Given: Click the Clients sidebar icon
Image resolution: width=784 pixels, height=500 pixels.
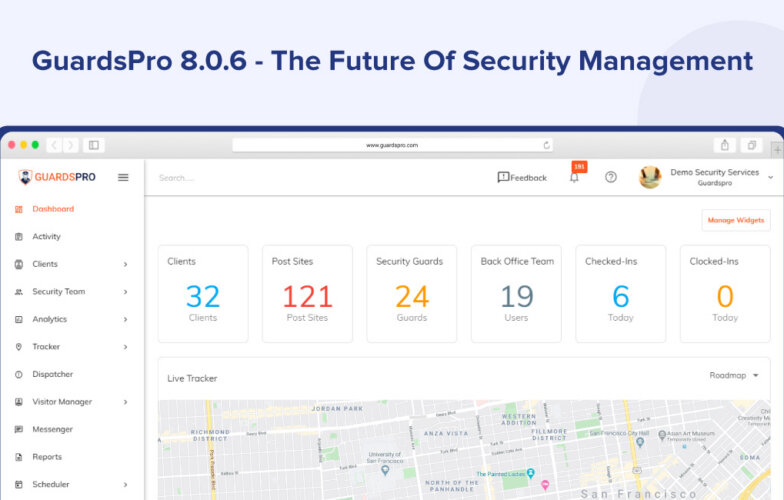Looking at the screenshot, I should (x=18, y=264).
